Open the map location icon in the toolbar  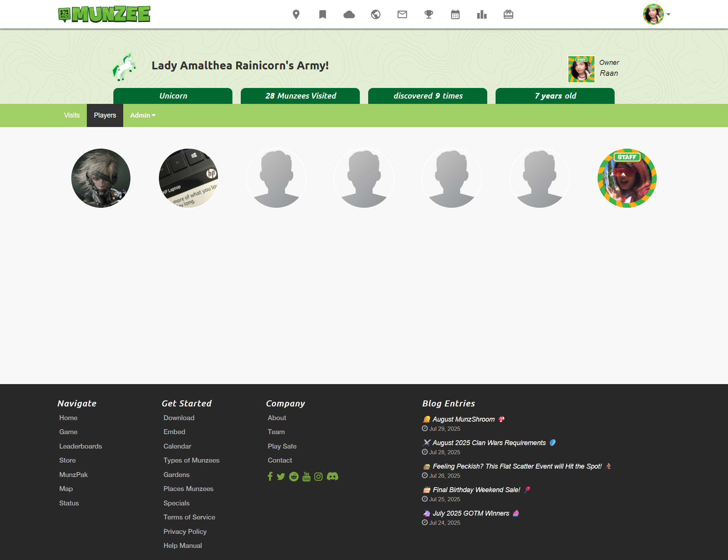click(296, 14)
